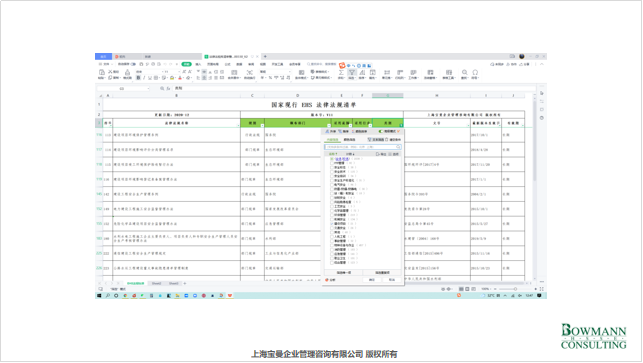Click the red font color swatch
The height and width of the screenshot is (363, 643).
point(180,78)
